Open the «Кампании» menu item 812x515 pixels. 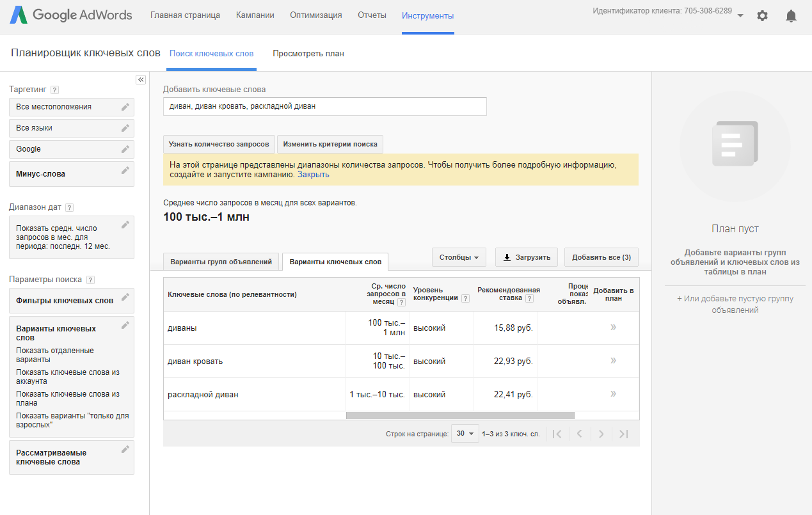[x=255, y=14]
